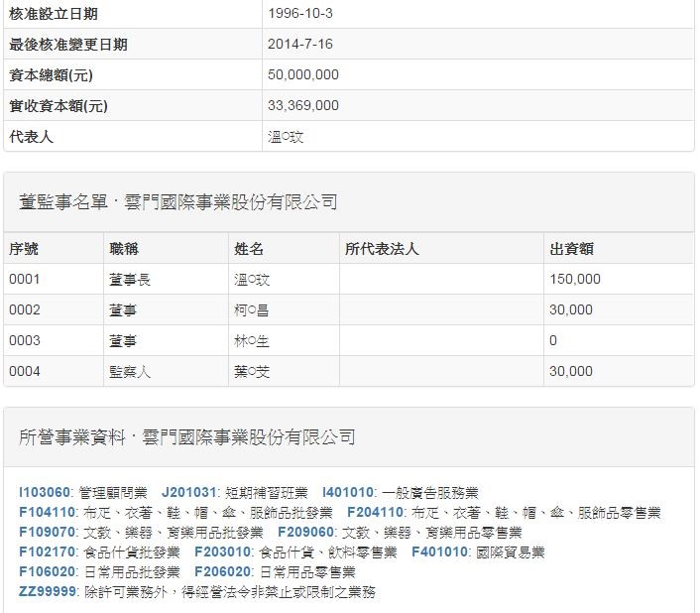Click the 食品什貨批發業 description text
Image resolution: width=700 pixels, height=613 pixels.
132,552
